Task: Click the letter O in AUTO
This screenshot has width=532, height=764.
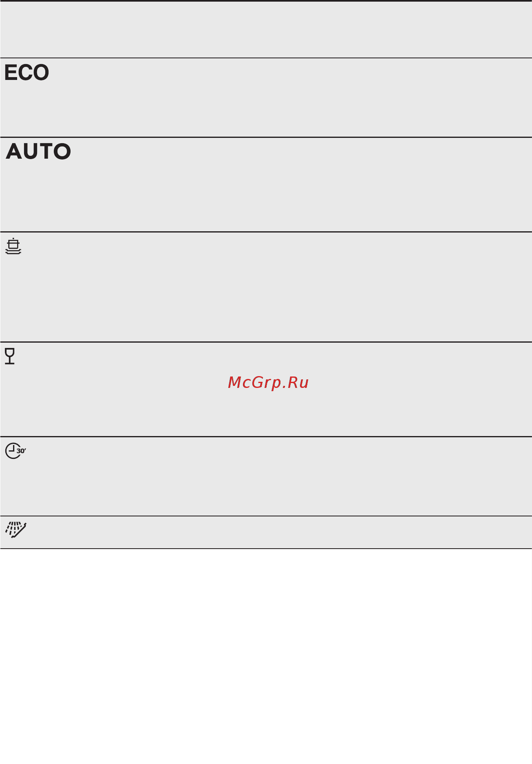Action: click(x=62, y=151)
